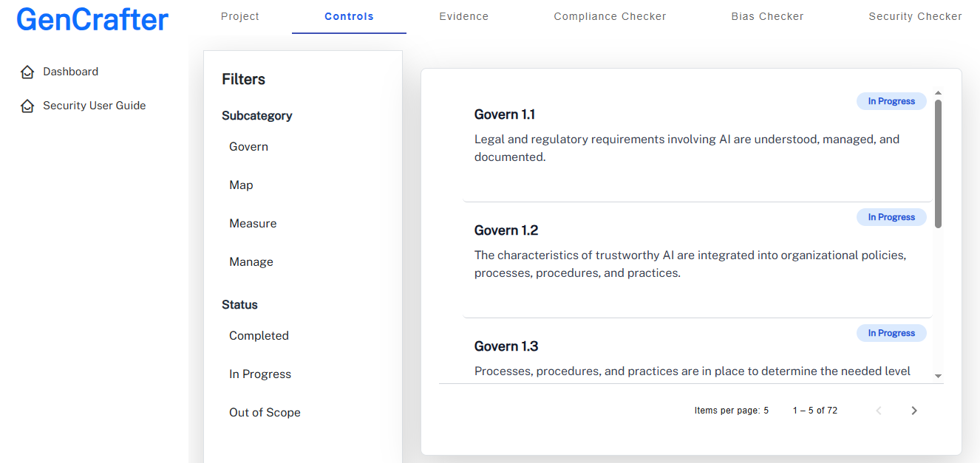980x463 pixels.
Task: Select the Measure subcategory filter
Action: 253,224
